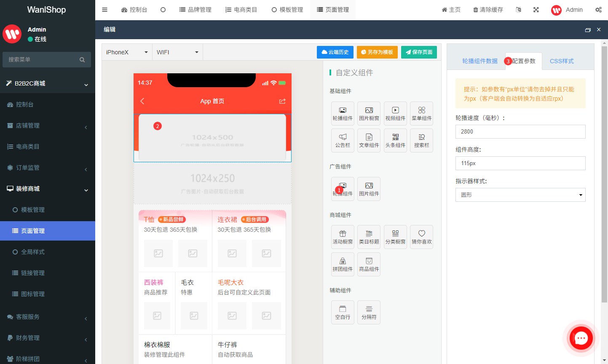Select 全局样式 in sidebar

[48, 252]
